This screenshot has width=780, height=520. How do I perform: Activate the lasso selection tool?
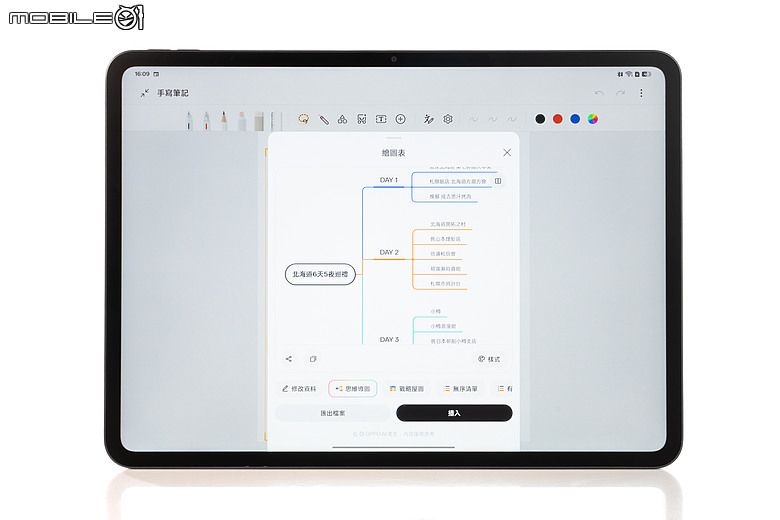point(303,119)
